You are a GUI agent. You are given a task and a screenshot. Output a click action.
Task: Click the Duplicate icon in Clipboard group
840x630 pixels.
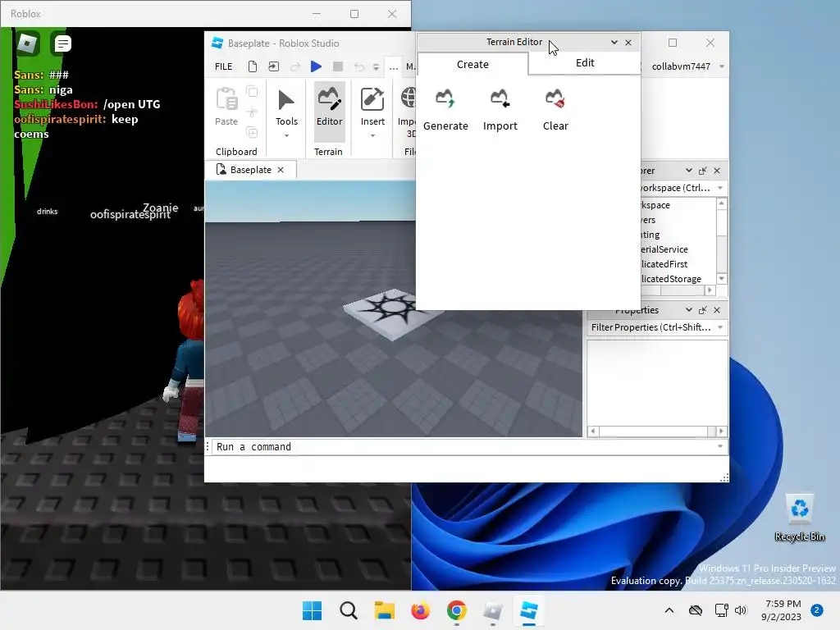tap(252, 132)
